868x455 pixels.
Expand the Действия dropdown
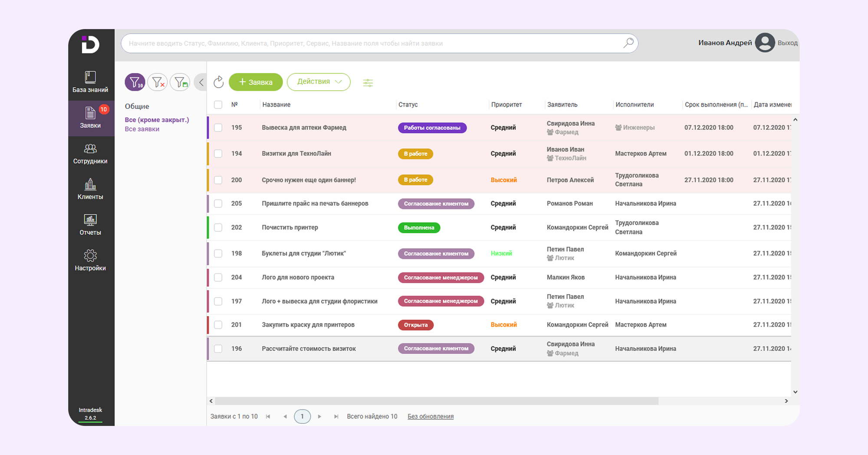pyautogui.click(x=319, y=82)
